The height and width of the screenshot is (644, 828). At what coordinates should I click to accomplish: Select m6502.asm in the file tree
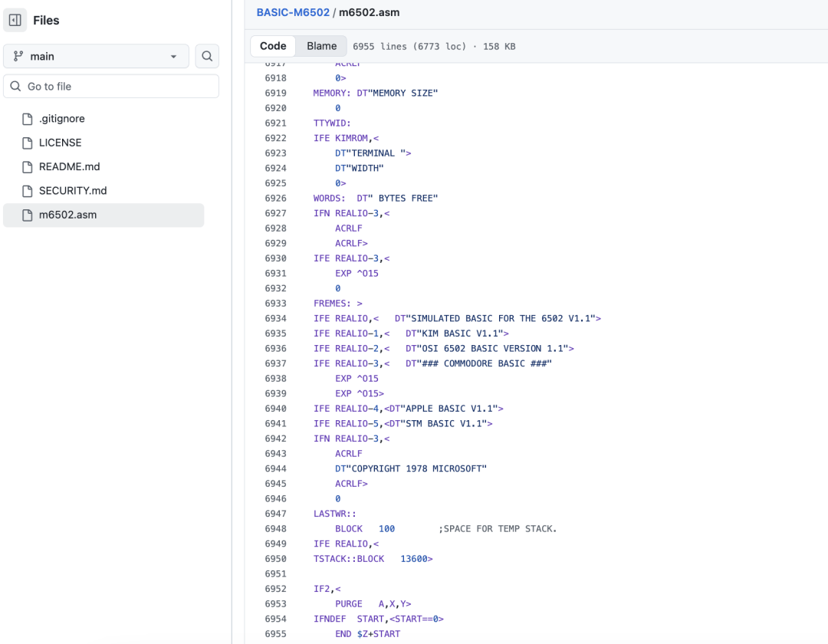tap(68, 215)
